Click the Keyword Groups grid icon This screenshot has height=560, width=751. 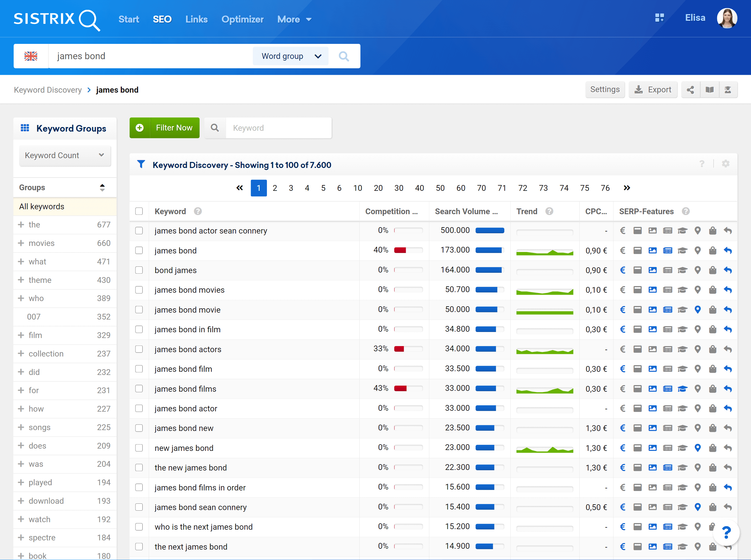point(25,128)
